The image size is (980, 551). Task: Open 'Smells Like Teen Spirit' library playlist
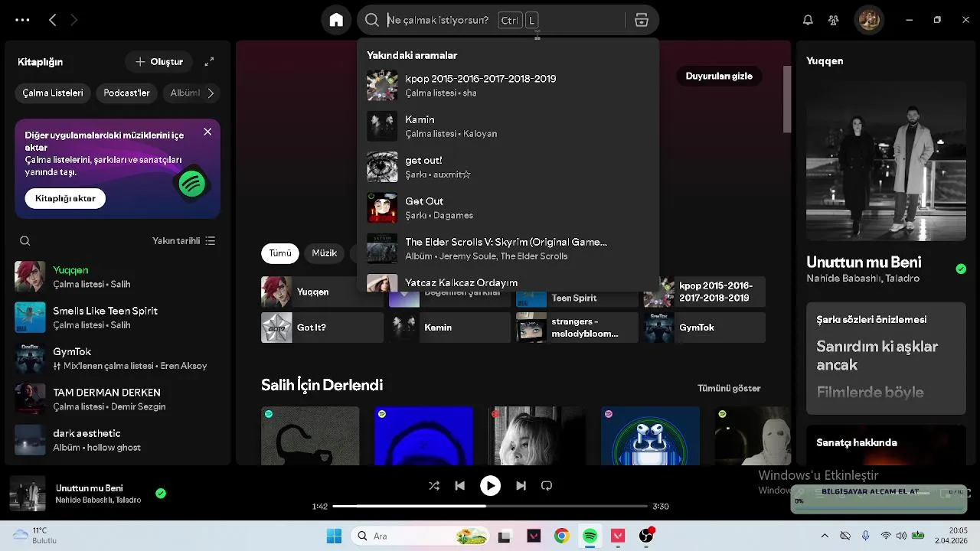click(118, 318)
